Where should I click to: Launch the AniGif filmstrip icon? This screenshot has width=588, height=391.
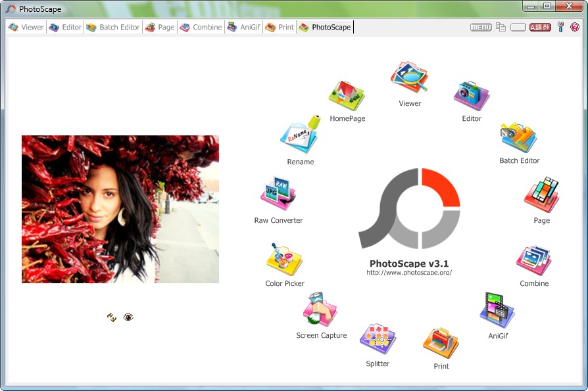pos(497,310)
